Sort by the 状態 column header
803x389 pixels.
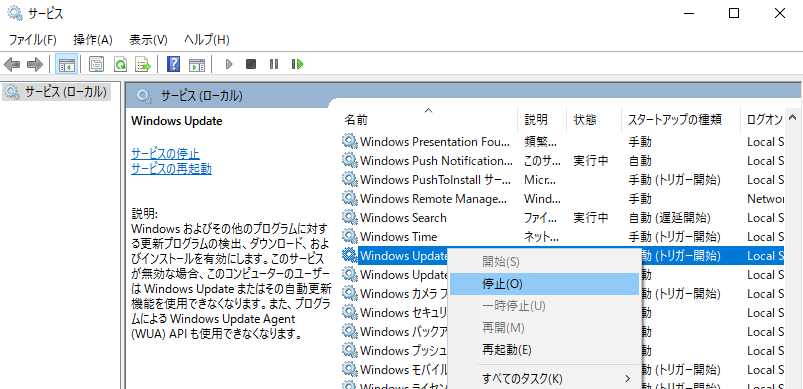point(594,119)
